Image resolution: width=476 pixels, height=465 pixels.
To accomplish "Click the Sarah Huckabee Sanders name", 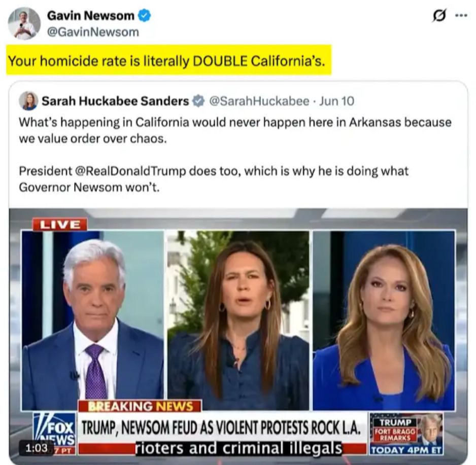I will 115,101.
